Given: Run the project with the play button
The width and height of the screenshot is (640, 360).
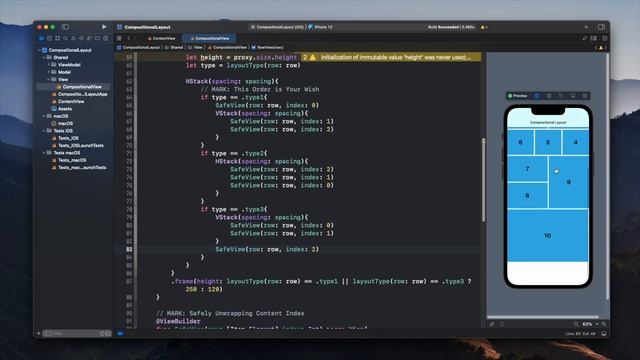Looking at the screenshot, I should pyautogui.click(x=104, y=27).
